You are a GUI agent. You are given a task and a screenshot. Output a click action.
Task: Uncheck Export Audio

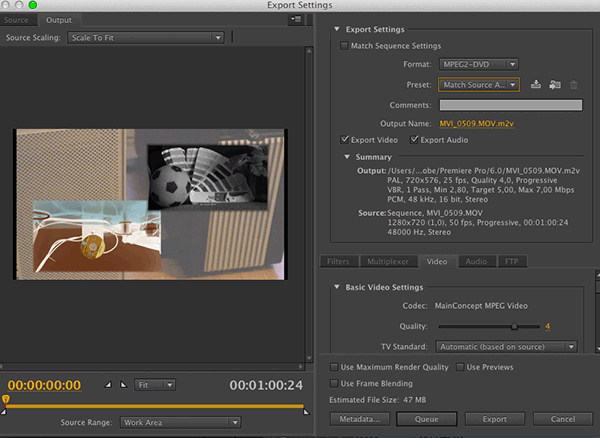[414, 140]
